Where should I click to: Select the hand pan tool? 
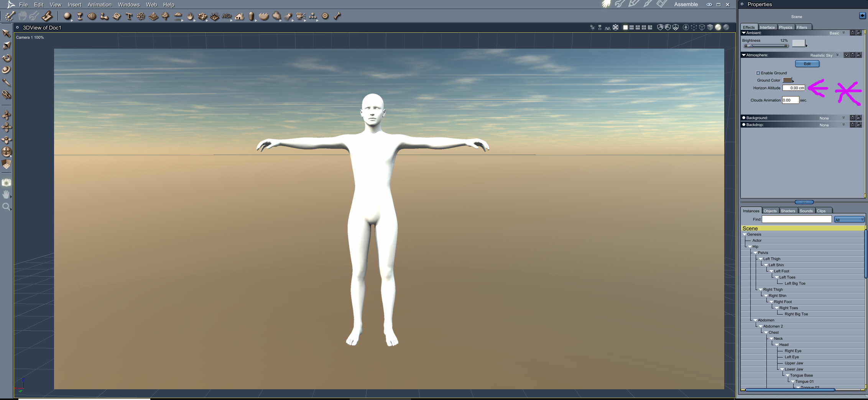tap(7, 195)
